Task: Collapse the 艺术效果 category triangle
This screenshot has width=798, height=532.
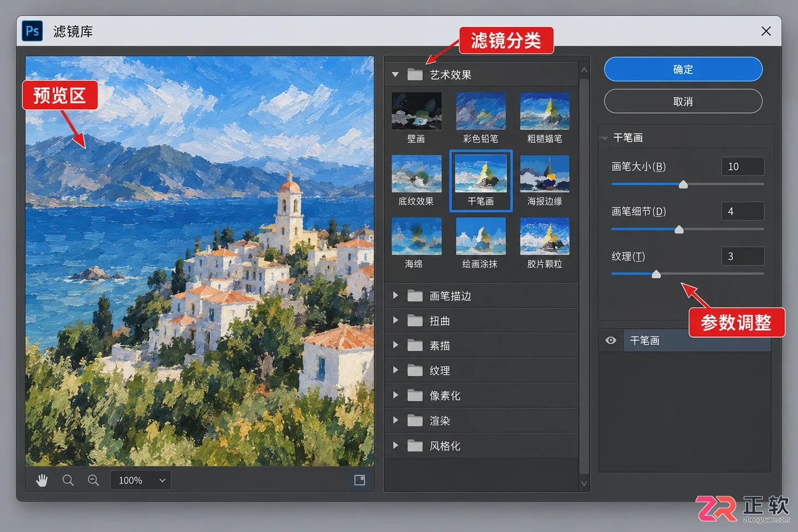Action: tap(395, 74)
